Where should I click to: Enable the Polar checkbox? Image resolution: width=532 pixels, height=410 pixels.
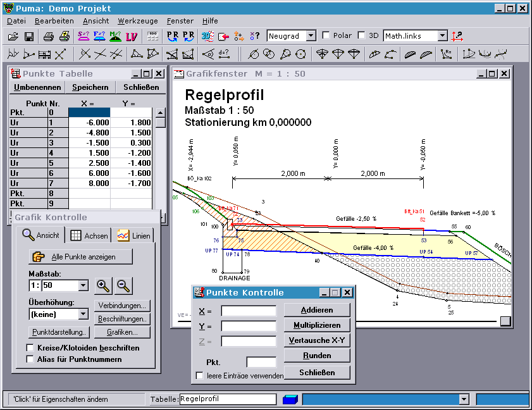pos(326,35)
